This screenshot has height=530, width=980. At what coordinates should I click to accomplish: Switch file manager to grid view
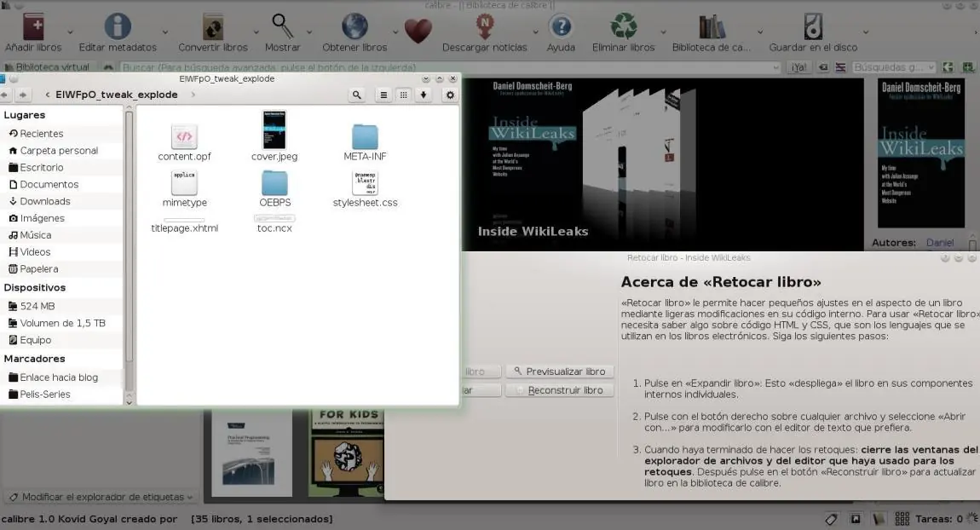pos(404,95)
